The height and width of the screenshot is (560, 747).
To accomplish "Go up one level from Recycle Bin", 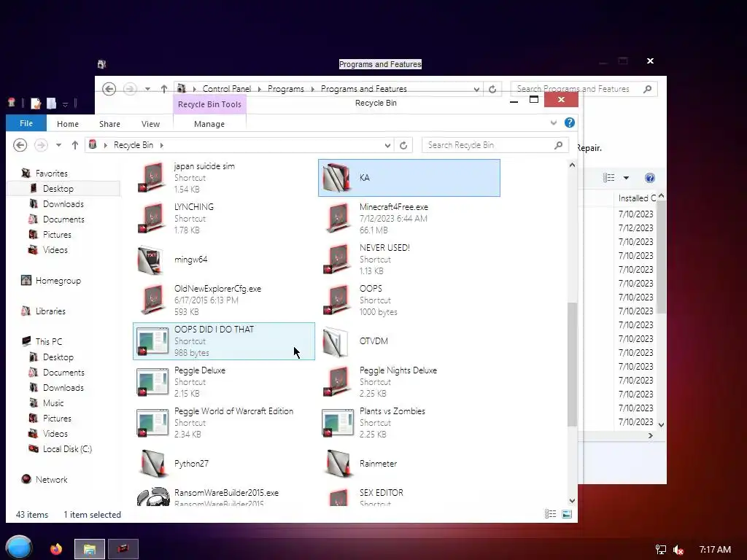I will pos(75,145).
